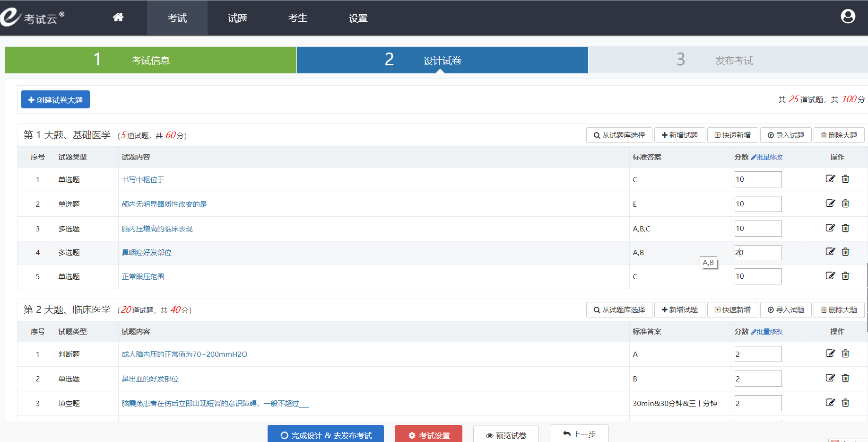This screenshot has width=868, height=442.
Task: Open the 试题 navigation menu
Action: tap(237, 18)
